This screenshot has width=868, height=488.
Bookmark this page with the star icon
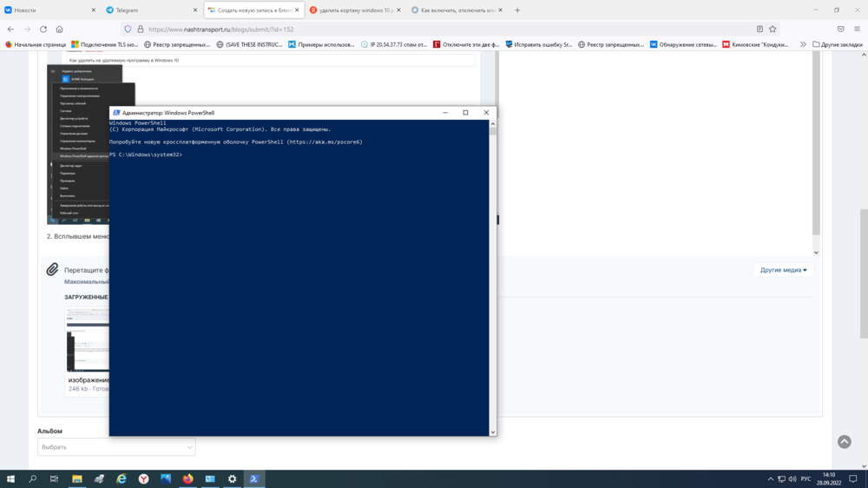click(773, 29)
